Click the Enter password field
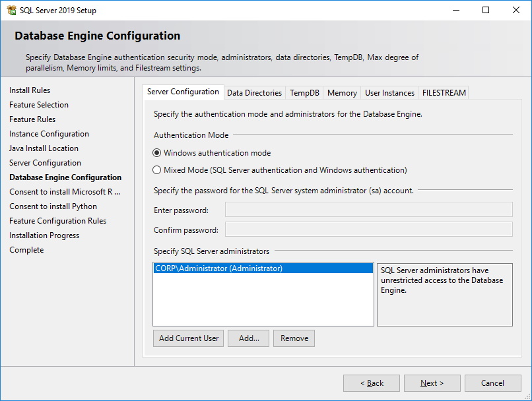Screen dimensions: 532x401 tap(369, 210)
